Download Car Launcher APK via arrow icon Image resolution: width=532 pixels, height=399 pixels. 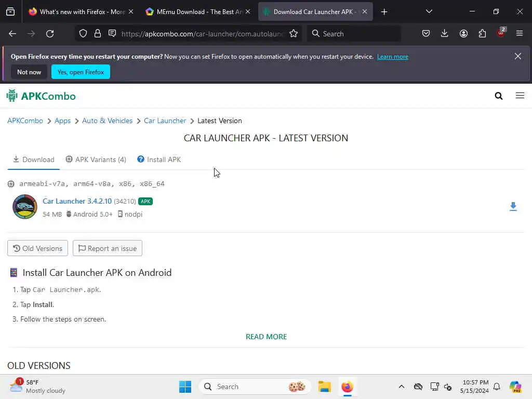tap(513, 207)
